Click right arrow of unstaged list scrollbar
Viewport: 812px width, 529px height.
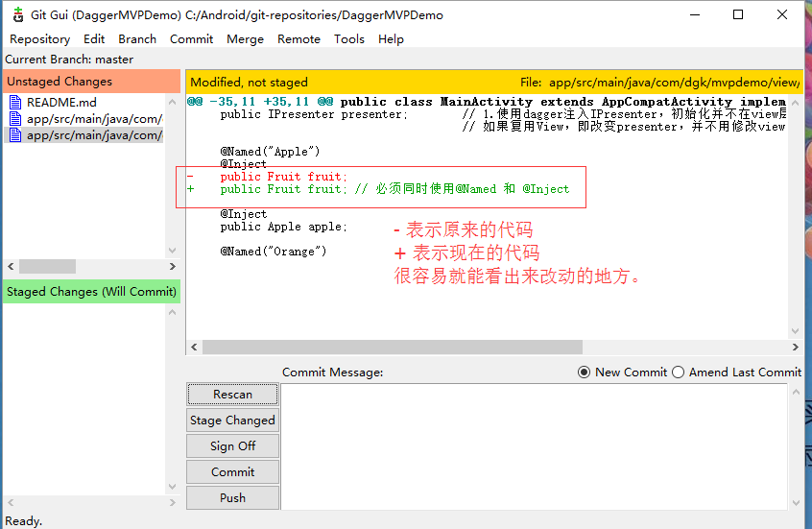pyautogui.click(x=173, y=266)
